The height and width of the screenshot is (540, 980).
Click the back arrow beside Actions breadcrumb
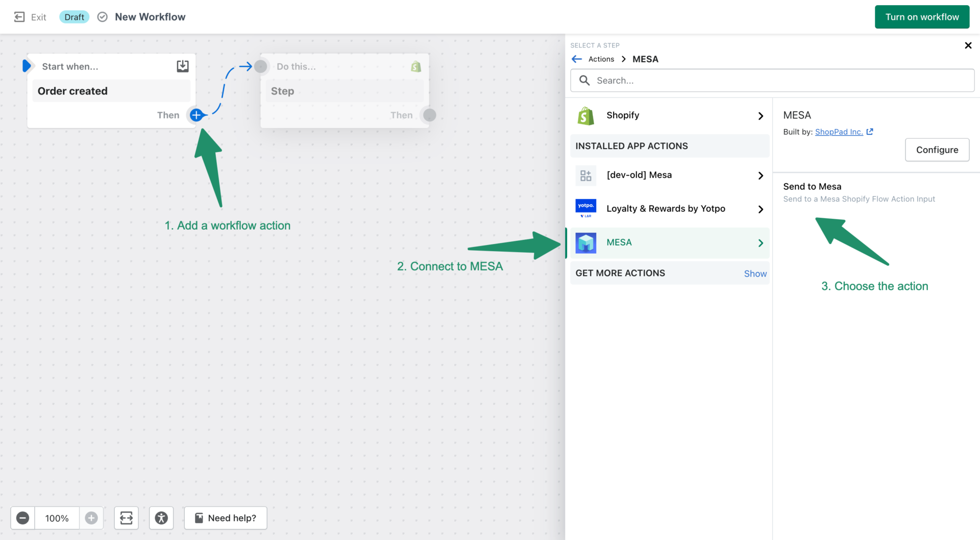[577, 59]
